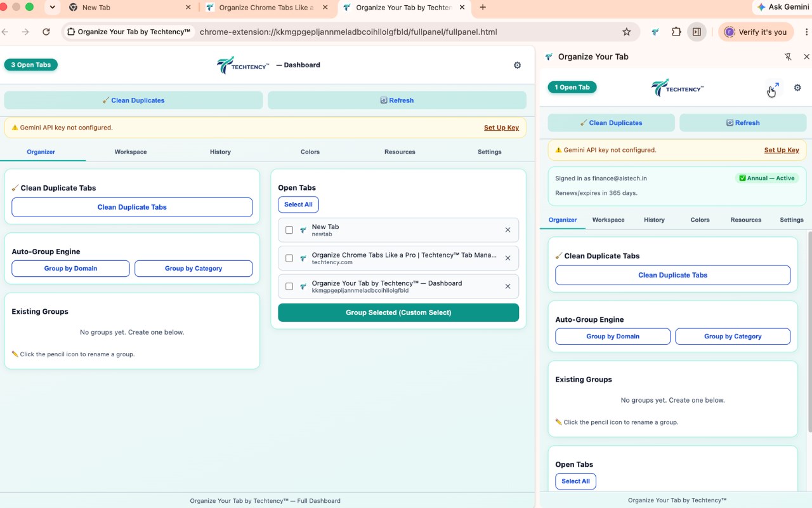Click Group by Category in side panel
The height and width of the screenshot is (508, 812).
(x=733, y=337)
